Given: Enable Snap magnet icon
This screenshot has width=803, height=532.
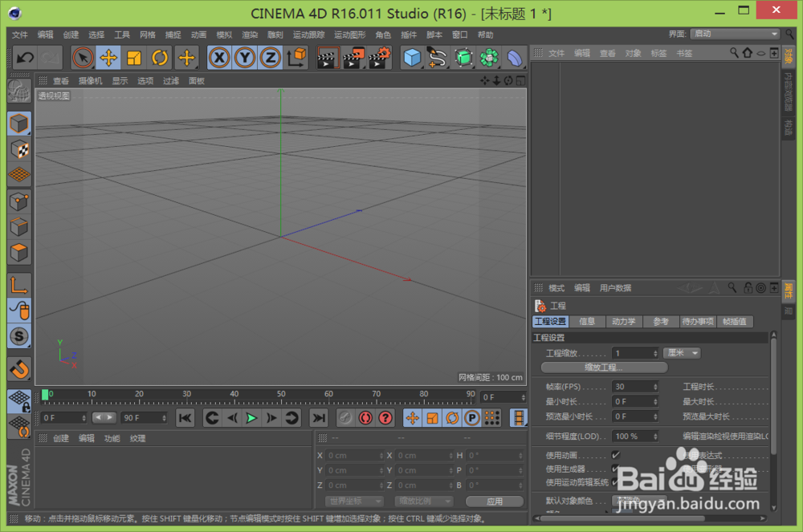Looking at the screenshot, I should coord(19,369).
